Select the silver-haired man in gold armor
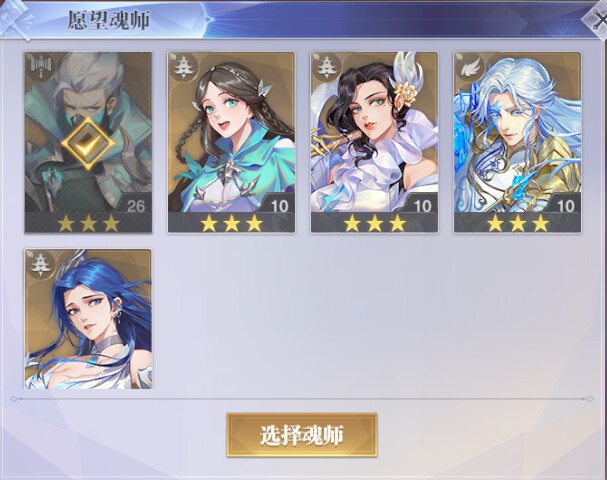This screenshot has height=480, width=607. click(518, 142)
